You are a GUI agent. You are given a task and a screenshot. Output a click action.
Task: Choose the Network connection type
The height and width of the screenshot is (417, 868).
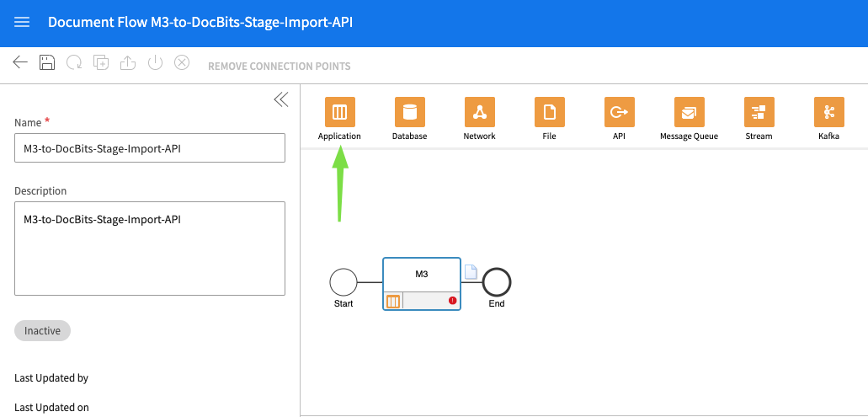coord(479,112)
